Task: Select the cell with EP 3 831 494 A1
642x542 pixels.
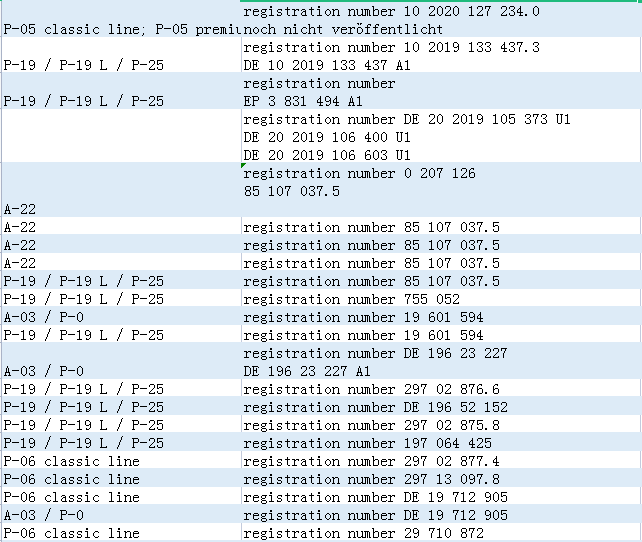Action: click(x=440, y=93)
